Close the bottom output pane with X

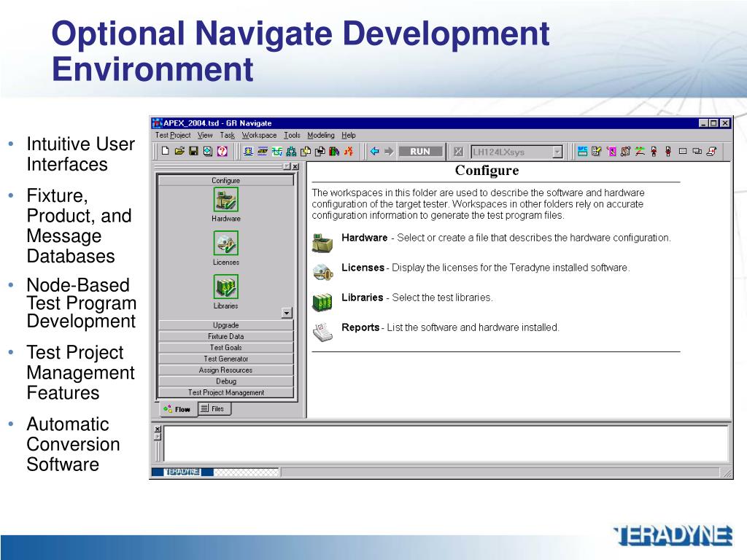(158, 429)
